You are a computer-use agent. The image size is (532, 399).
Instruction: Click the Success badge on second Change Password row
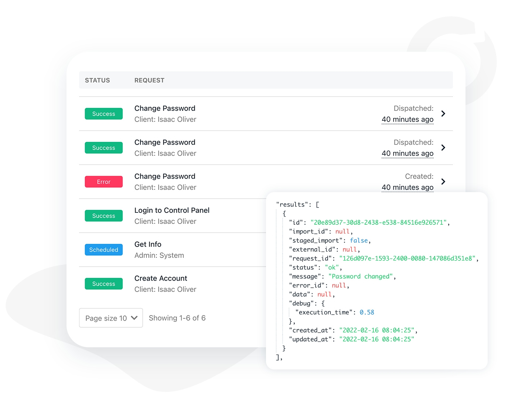103,147
